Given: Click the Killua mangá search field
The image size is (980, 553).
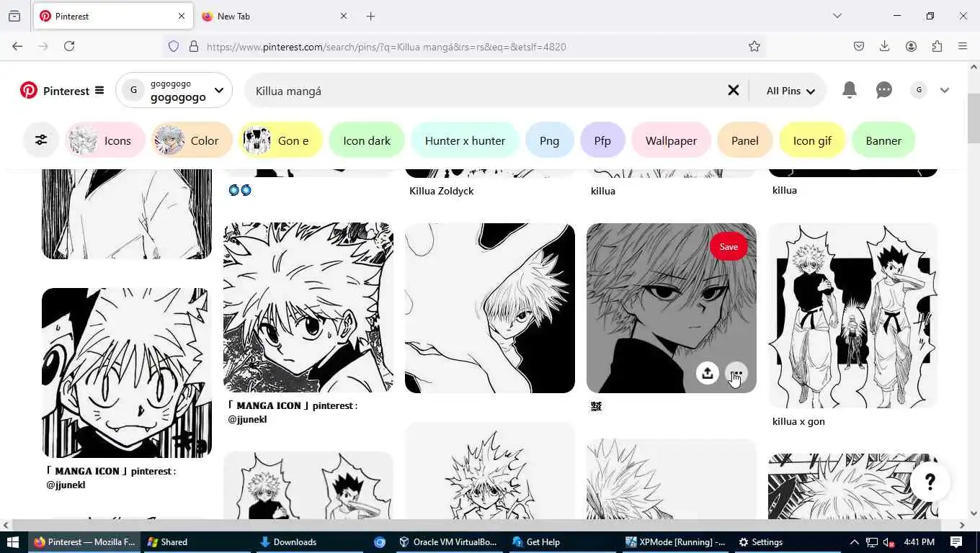Looking at the screenshot, I should (x=486, y=91).
